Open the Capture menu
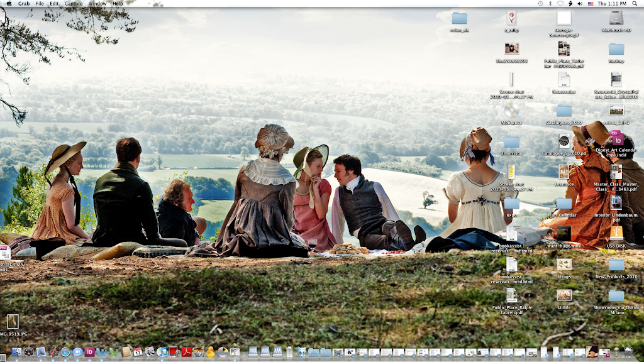The height and width of the screenshot is (362, 644). 74,3
